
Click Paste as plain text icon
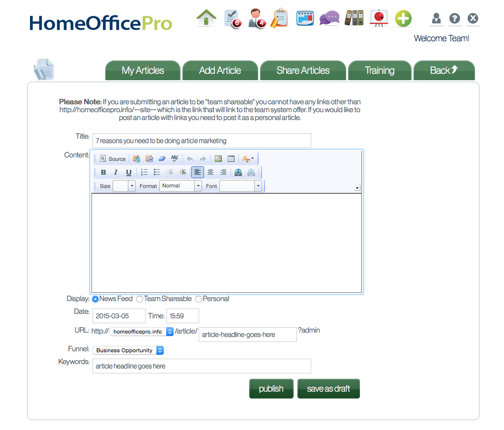(x=136, y=158)
